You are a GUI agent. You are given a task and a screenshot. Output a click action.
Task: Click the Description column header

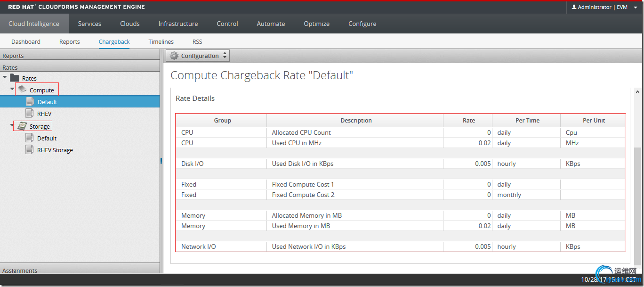pyautogui.click(x=356, y=120)
